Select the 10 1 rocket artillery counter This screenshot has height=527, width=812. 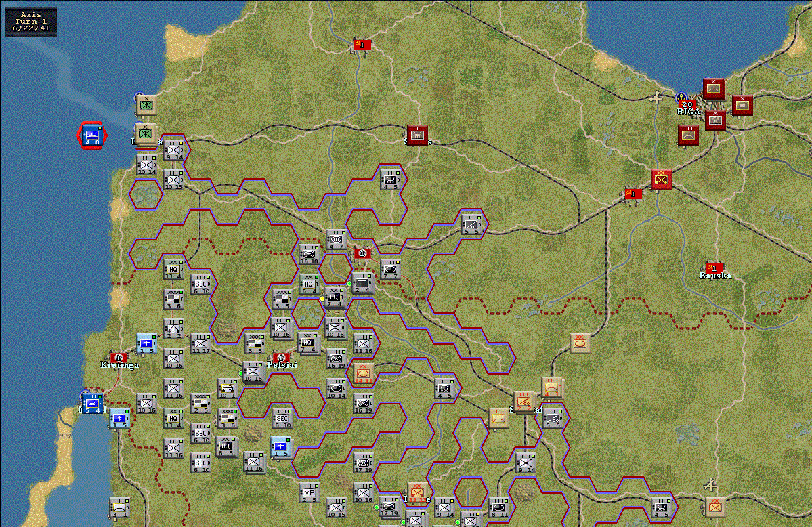[x=228, y=389]
